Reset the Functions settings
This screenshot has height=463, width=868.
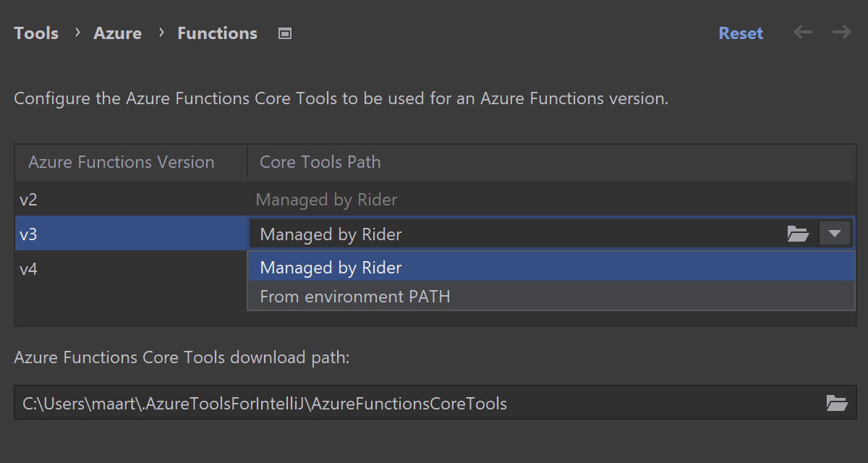tap(740, 33)
